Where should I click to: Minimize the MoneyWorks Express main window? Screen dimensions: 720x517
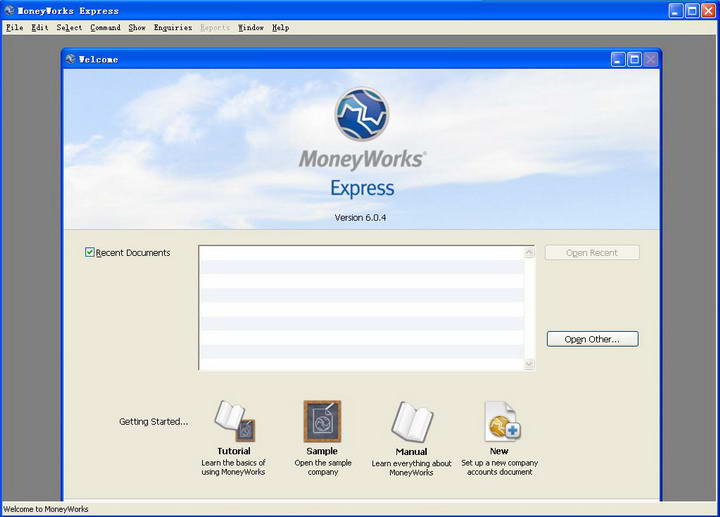[675, 11]
